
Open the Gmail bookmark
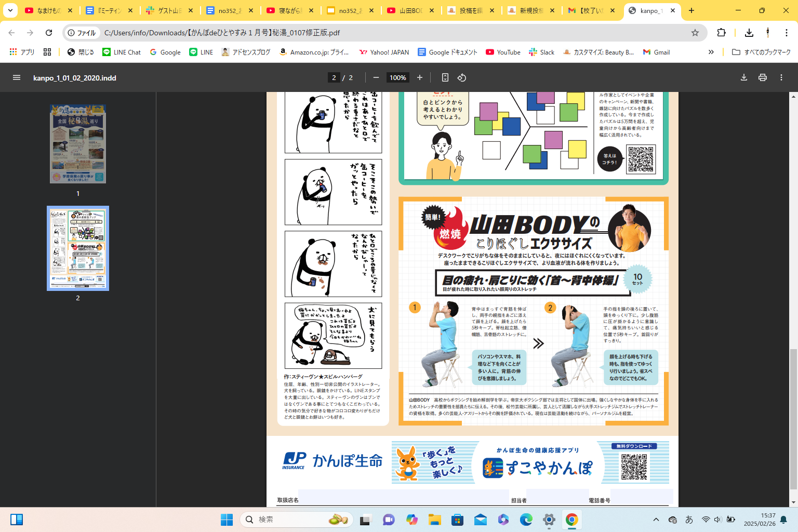tap(656, 52)
